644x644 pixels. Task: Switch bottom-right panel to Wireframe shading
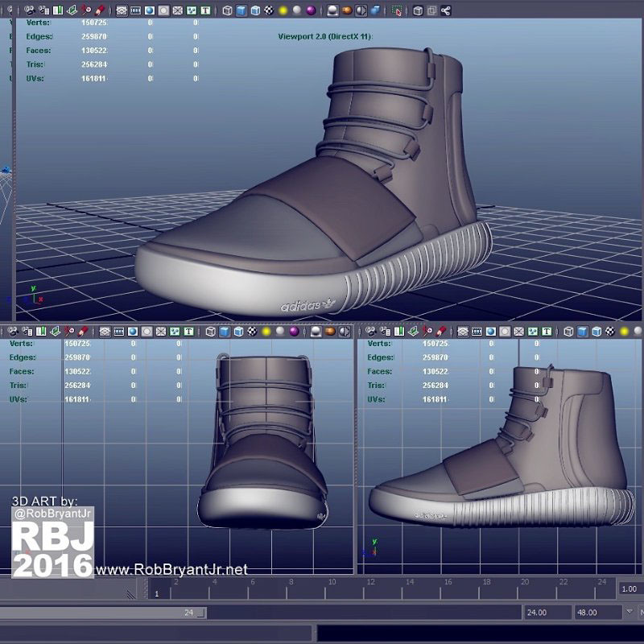pyautogui.click(x=568, y=332)
